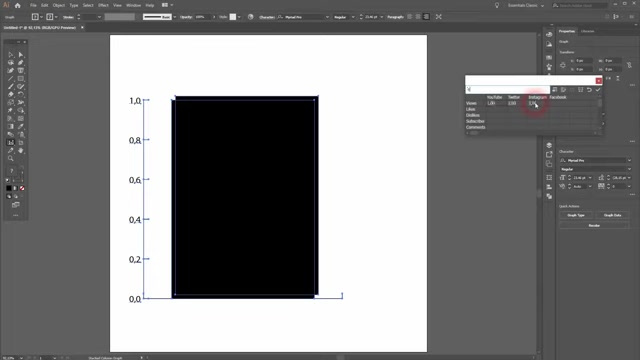Click the Home icon in top bar

[x=18, y=5]
